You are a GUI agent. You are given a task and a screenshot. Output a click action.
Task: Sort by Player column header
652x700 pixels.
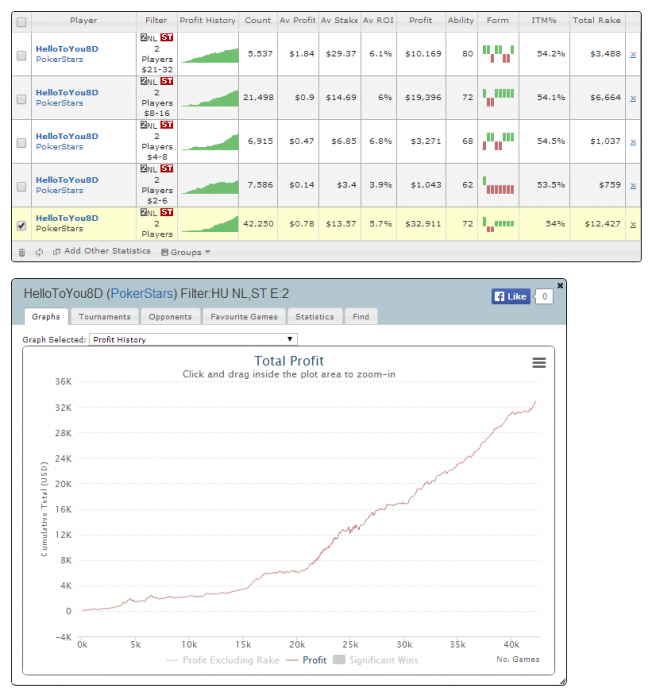pos(84,21)
